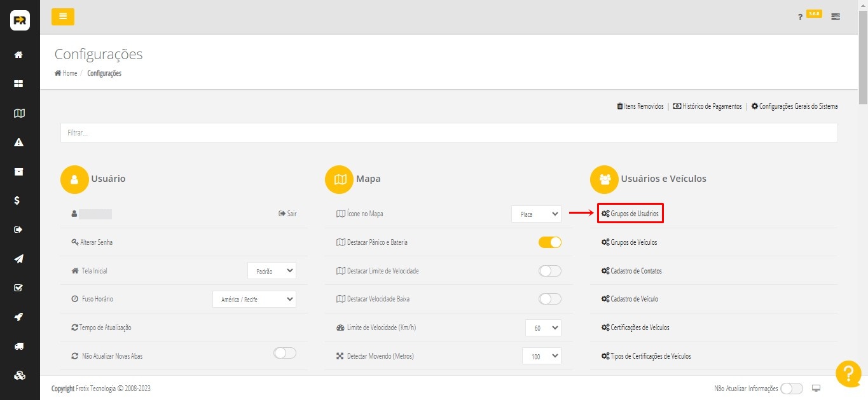Click the yellow hamburger menu button
This screenshot has width=868, height=400.
tap(63, 17)
